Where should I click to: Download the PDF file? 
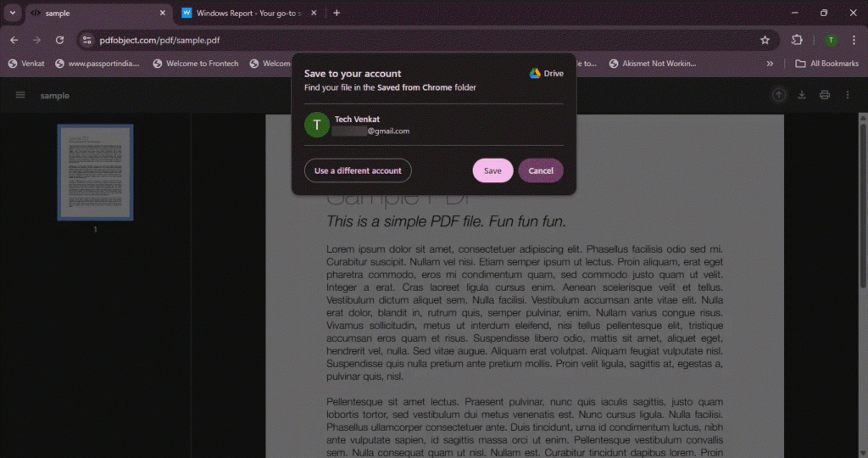[x=802, y=95]
